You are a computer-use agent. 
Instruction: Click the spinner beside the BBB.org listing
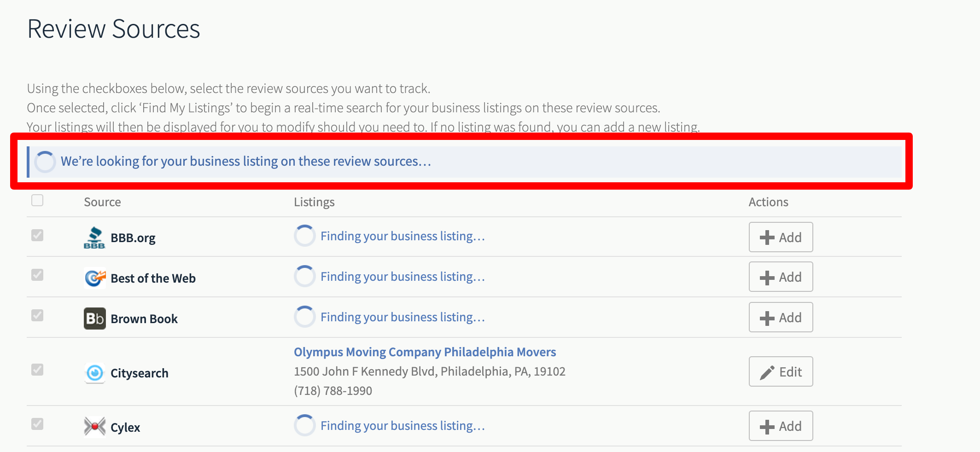[x=305, y=236]
